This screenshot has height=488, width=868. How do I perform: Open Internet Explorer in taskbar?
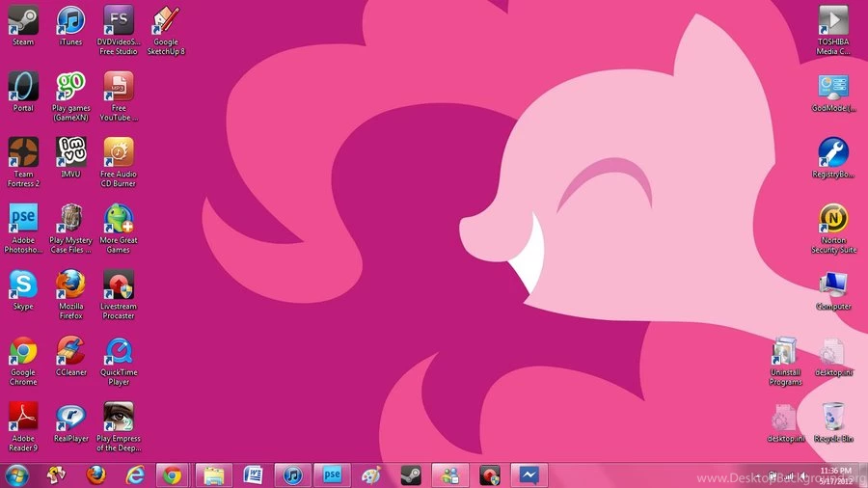point(134,474)
